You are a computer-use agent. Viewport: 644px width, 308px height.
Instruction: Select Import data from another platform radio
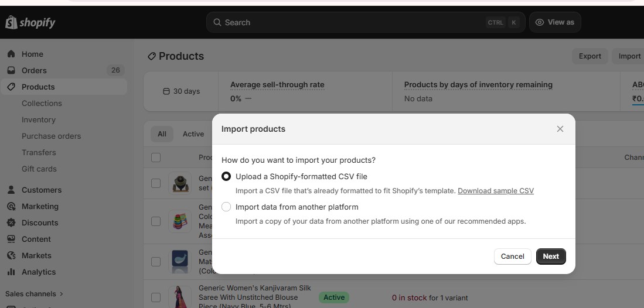[x=226, y=207]
